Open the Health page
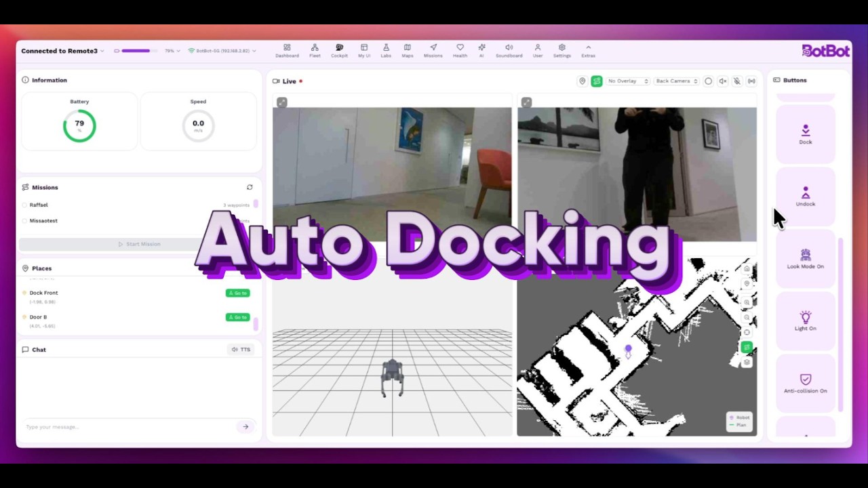868x488 pixels. [x=460, y=51]
